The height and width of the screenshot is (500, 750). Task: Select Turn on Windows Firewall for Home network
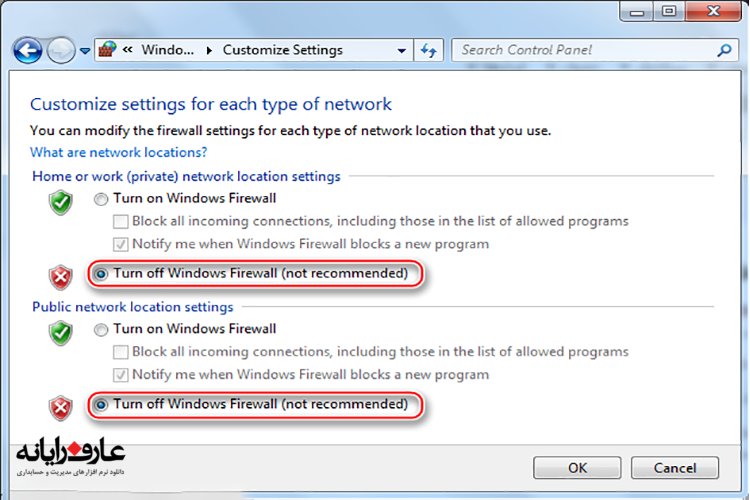(x=101, y=199)
